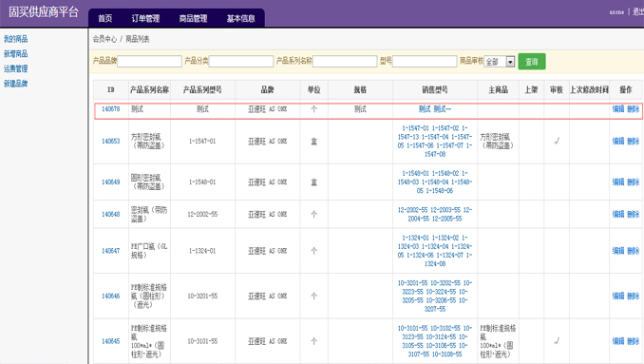Click the 新增商品 sidebar link
644x364 pixels.
point(15,54)
